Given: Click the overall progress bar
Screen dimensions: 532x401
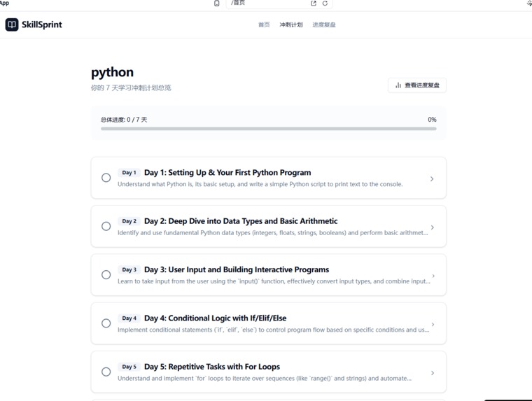Looking at the screenshot, I should (x=268, y=129).
